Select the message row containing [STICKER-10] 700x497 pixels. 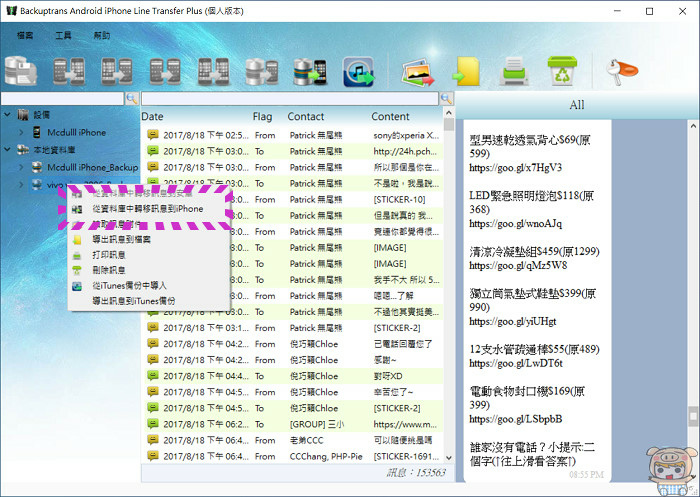coord(294,200)
